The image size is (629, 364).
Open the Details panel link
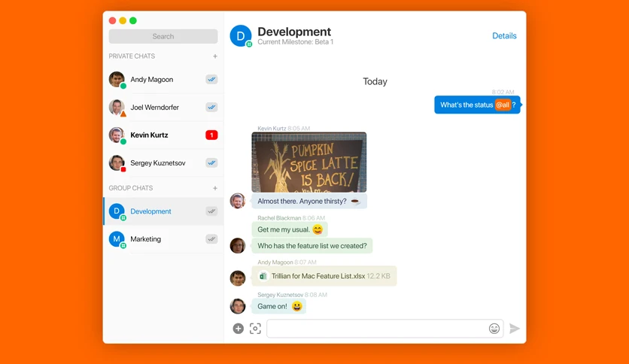tap(504, 35)
